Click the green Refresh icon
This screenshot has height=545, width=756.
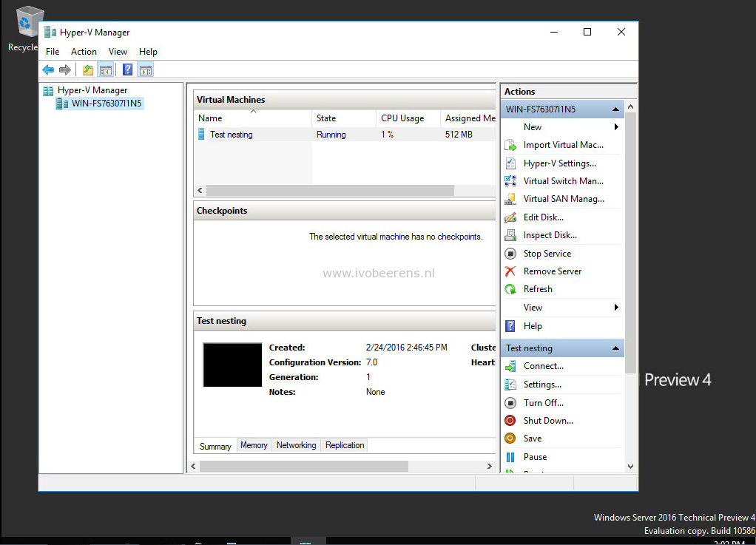coord(510,289)
